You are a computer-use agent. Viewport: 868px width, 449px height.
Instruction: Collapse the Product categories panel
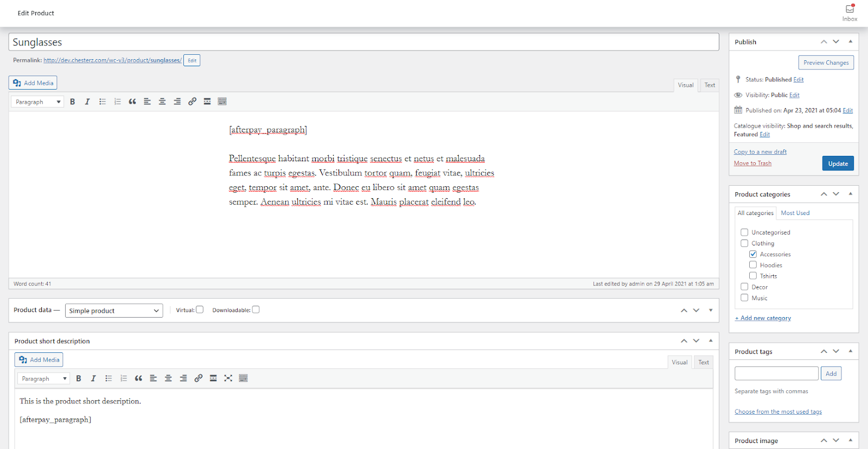click(x=850, y=194)
